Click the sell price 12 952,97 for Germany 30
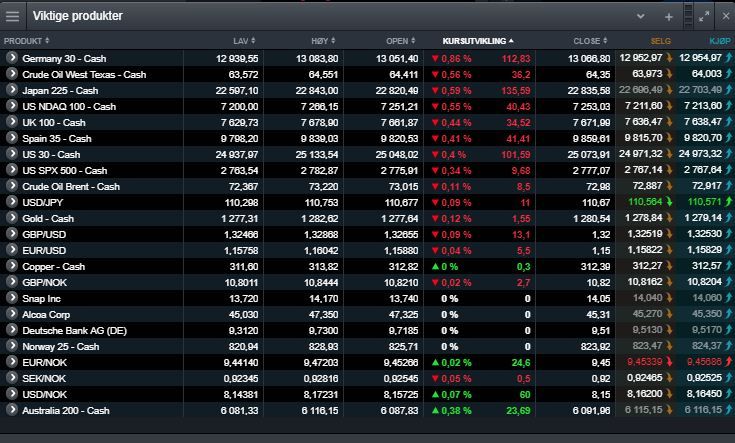735x443 pixels. pos(641,58)
